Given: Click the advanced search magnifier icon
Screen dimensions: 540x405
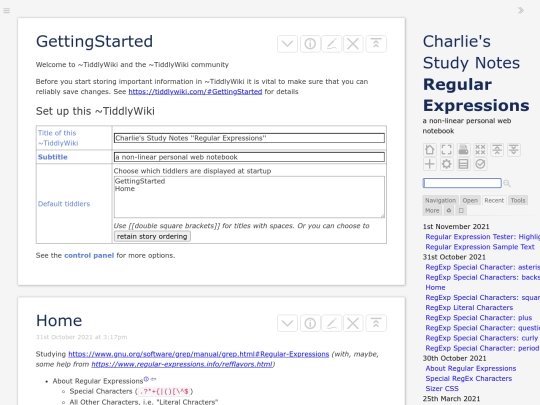Looking at the screenshot, I should 507,183.
